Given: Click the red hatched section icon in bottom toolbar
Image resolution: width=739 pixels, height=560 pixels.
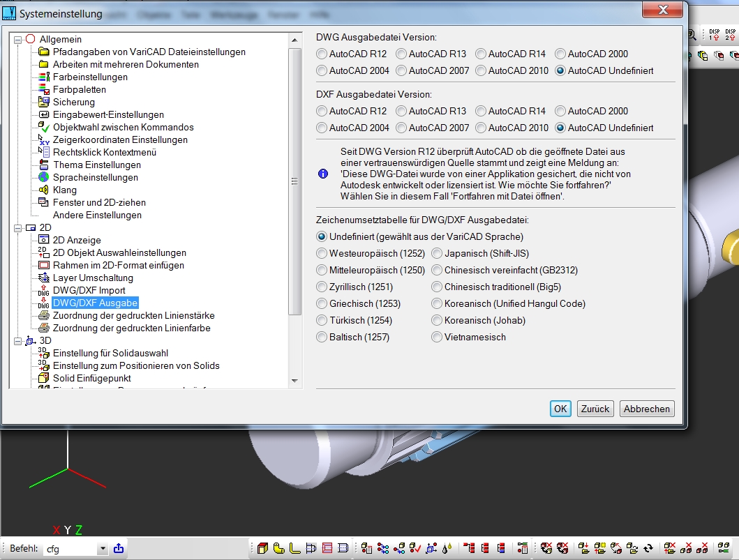Looking at the screenshot, I should (327, 548).
